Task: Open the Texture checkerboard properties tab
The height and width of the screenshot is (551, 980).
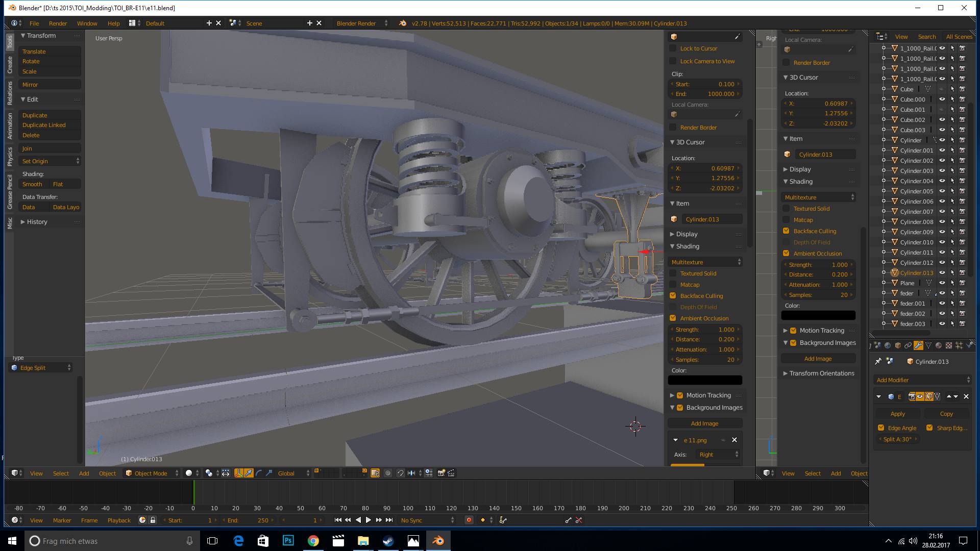Action: tap(949, 345)
